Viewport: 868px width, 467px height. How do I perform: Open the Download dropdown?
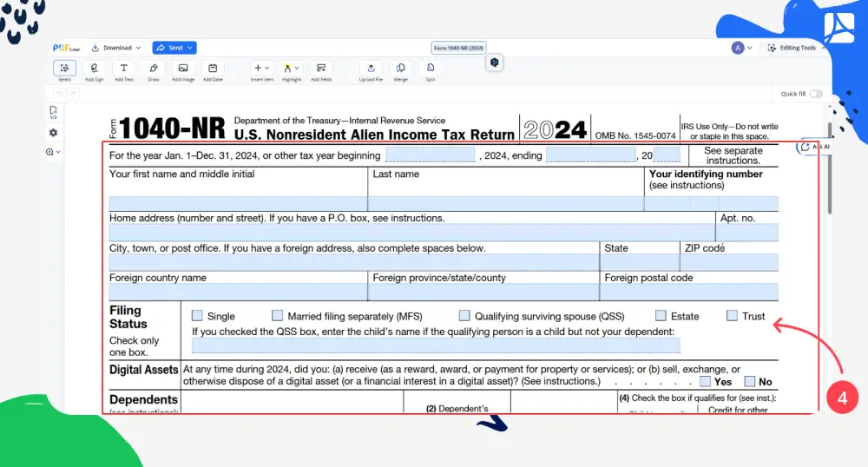[117, 48]
